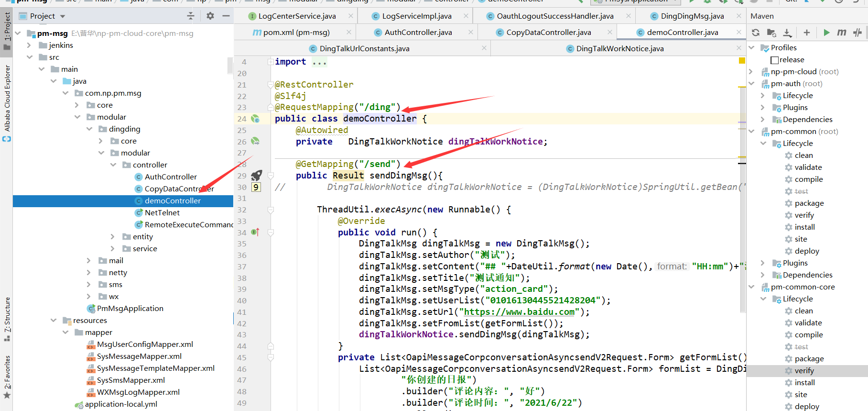
Task: Expand the jenkins folder
Action: [x=29, y=45]
